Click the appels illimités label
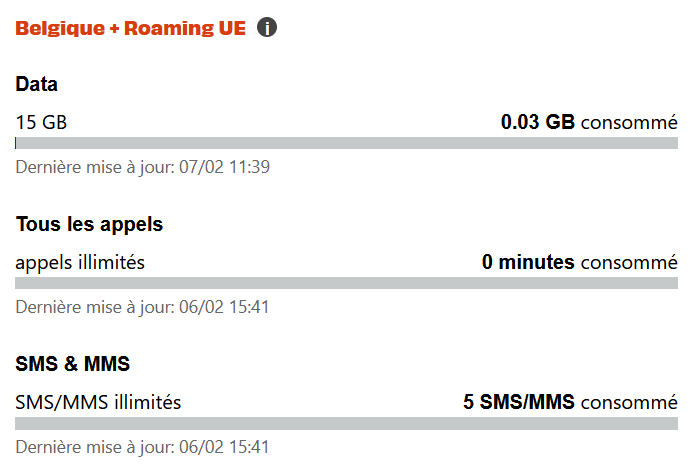 [x=80, y=263]
